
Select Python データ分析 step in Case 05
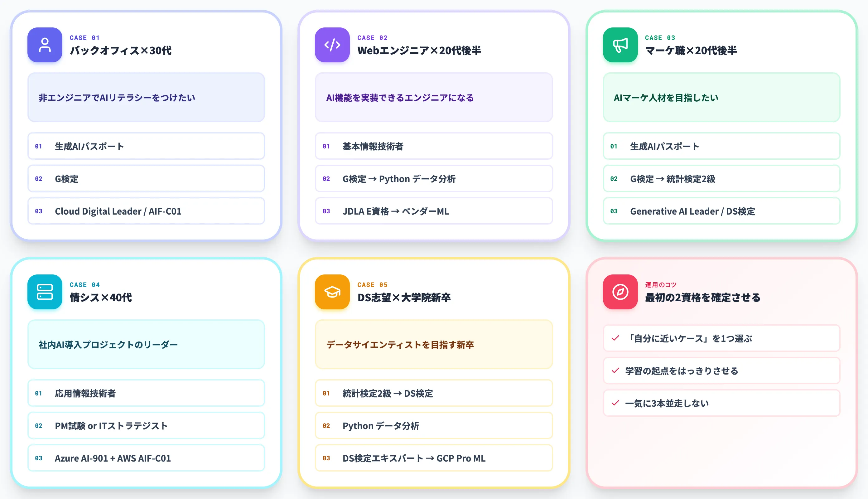(x=434, y=426)
